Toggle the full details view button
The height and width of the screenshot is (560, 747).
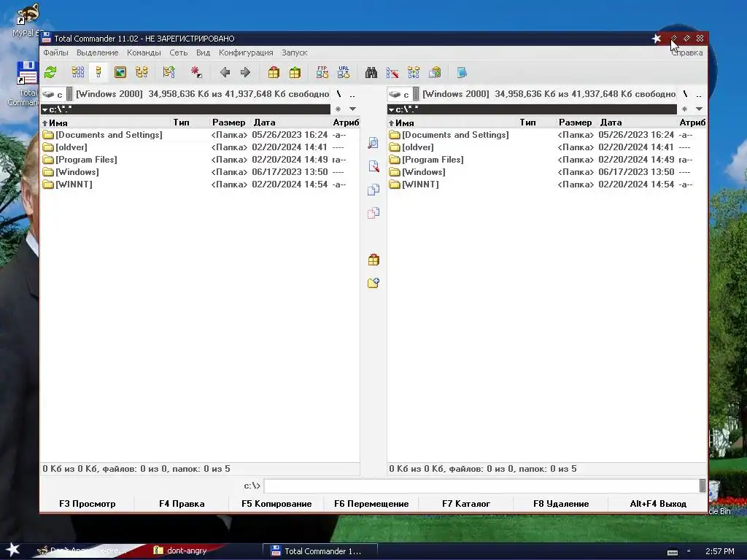tap(98, 72)
